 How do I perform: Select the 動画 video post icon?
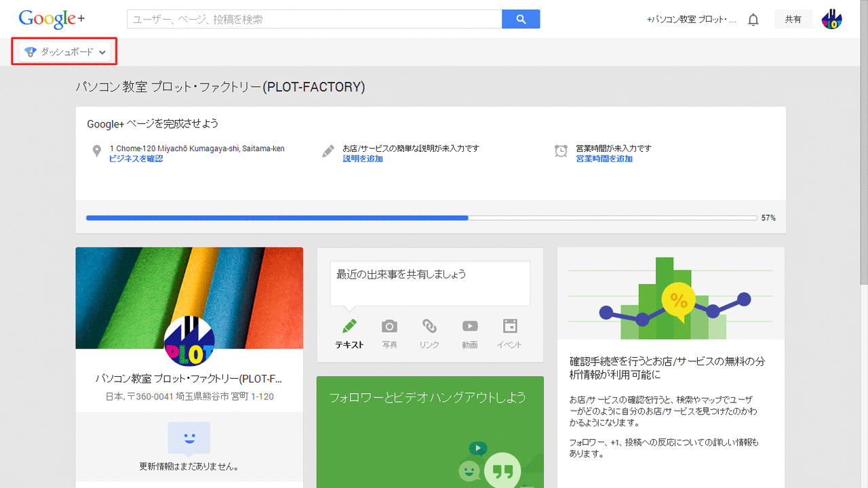click(x=470, y=326)
